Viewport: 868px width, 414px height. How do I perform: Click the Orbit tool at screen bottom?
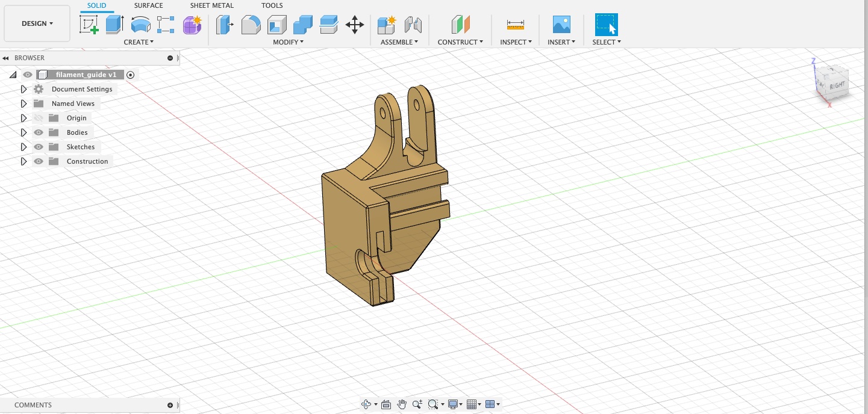coord(367,404)
